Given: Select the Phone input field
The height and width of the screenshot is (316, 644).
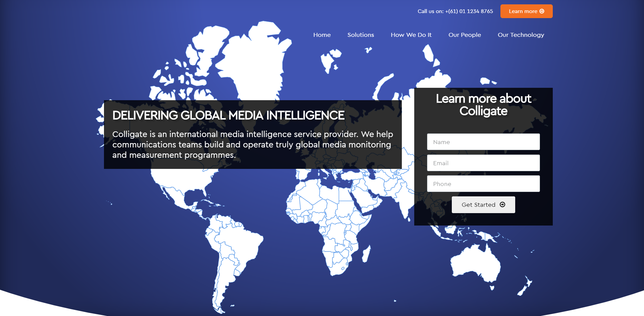Looking at the screenshot, I should click(483, 184).
